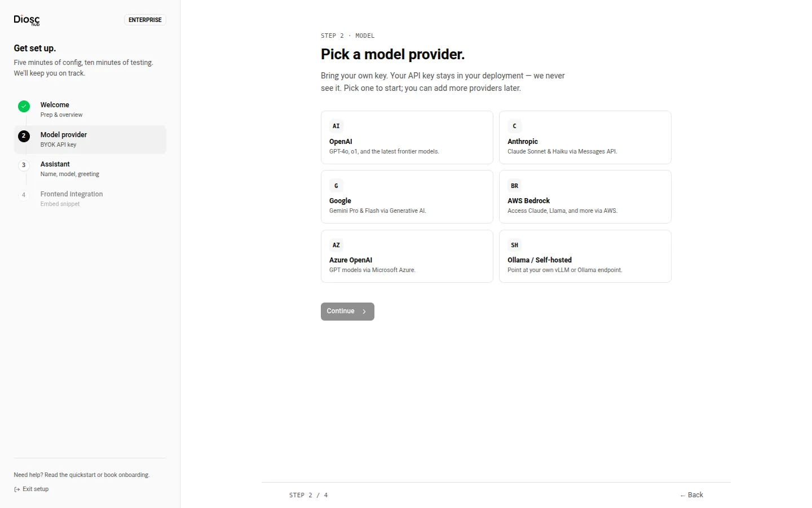Click the AZ badge icon on Azure OpenAI
812x508 pixels.
[336, 245]
